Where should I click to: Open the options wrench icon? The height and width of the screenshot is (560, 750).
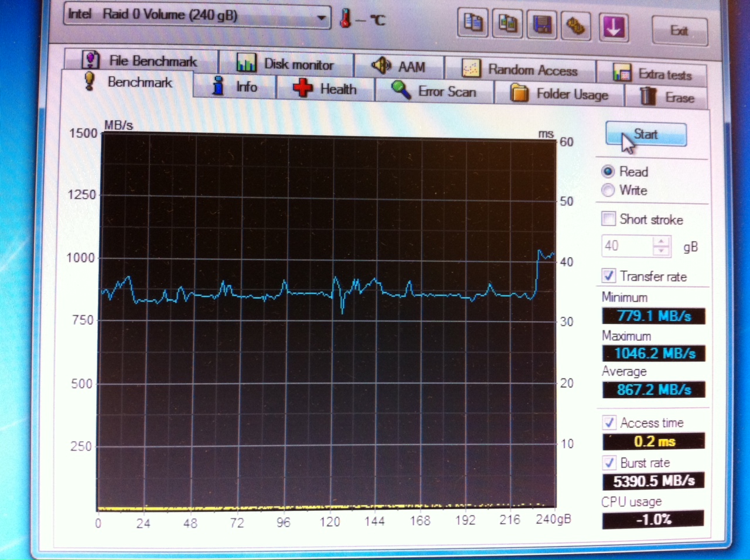577,27
